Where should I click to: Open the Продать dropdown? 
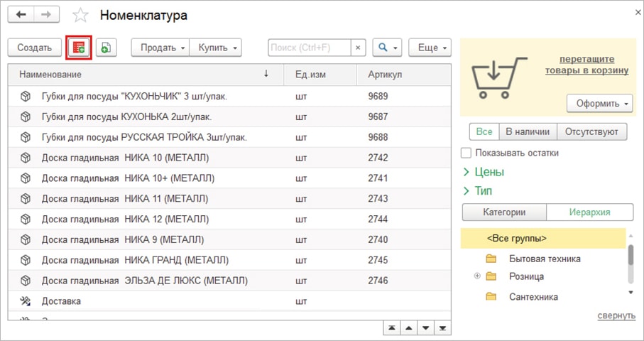point(160,48)
